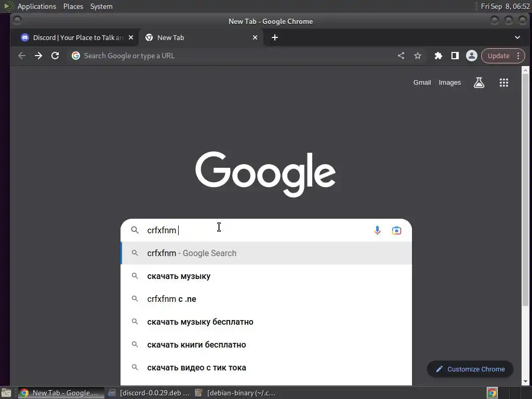The width and height of the screenshot is (532, 399).
Task: Close the New Tab tab
Action: (x=255, y=37)
